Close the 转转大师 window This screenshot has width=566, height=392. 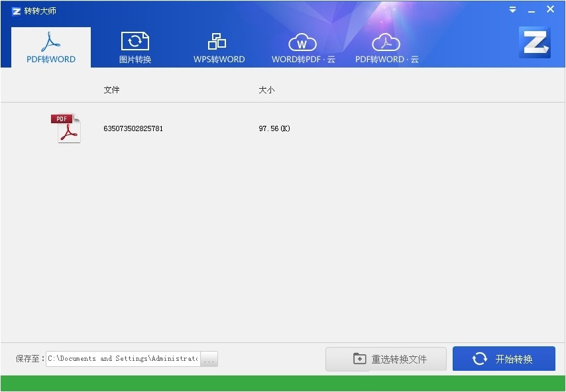(x=550, y=9)
